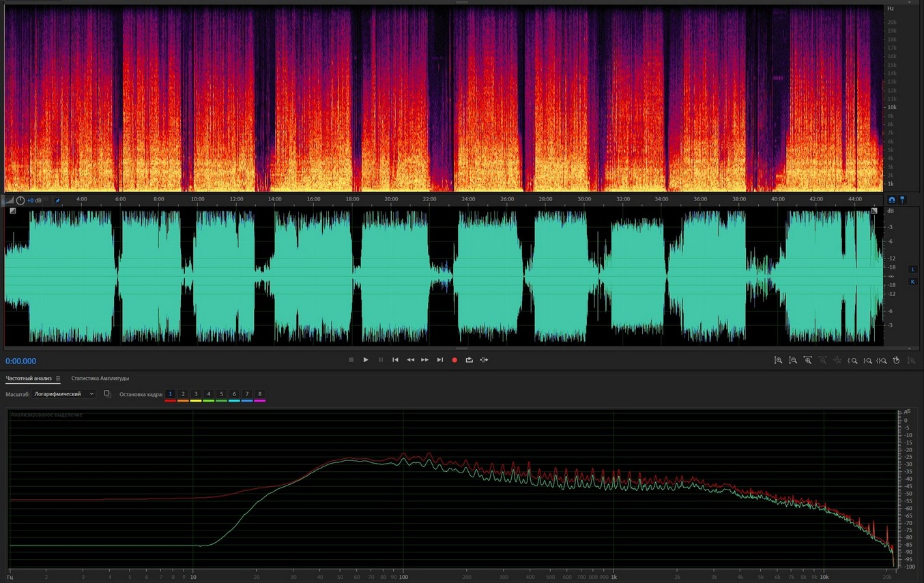
Task: Open the Масштаб scale dropdown
Action: pyautogui.click(x=65, y=394)
